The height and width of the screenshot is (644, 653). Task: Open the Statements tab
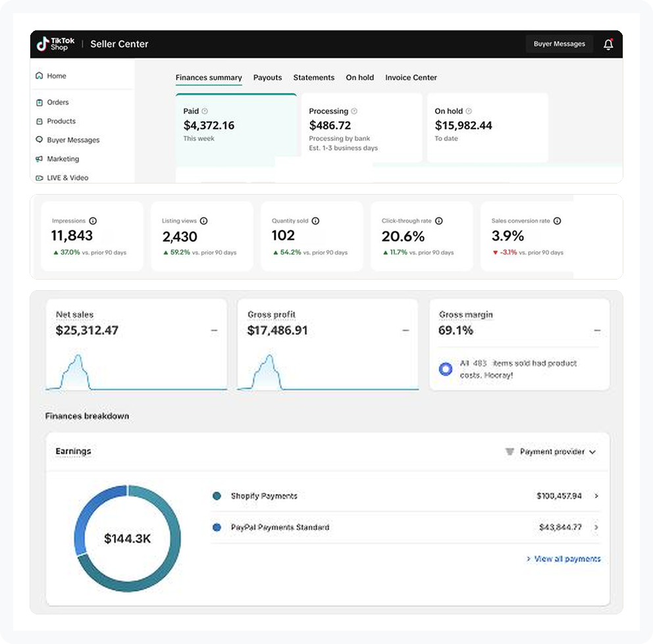313,78
